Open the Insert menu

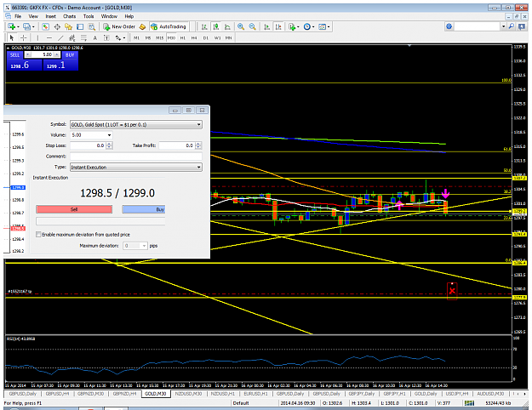pyautogui.click(x=50, y=16)
